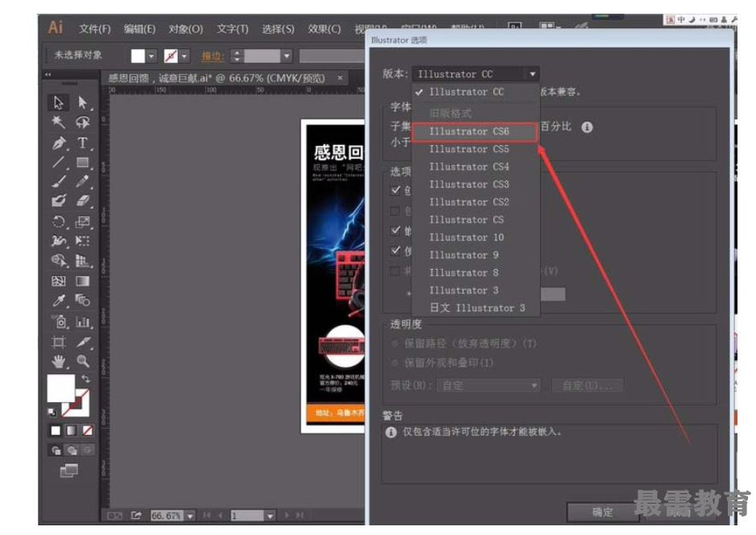Select the Pen tool

58,143
